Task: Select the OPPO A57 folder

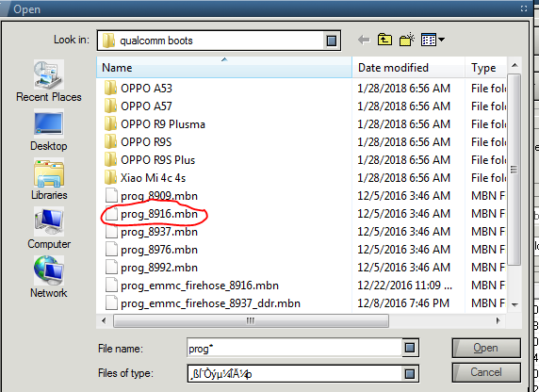Action: coord(139,106)
